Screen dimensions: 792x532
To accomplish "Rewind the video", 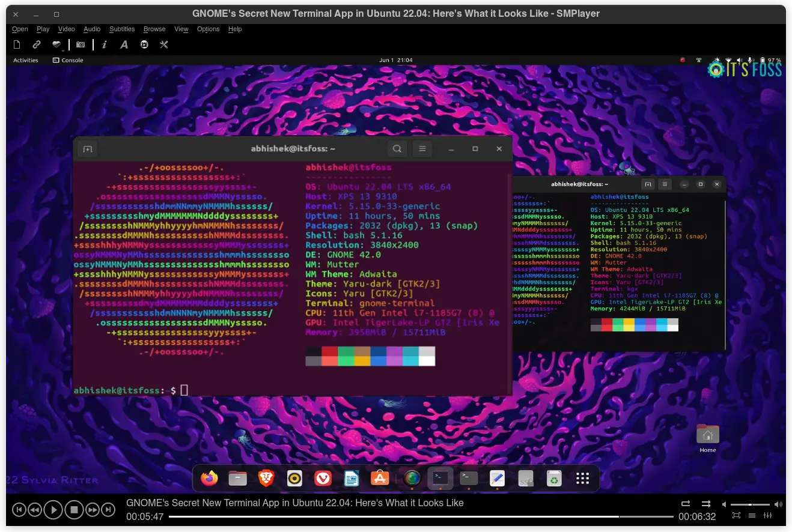I will [35, 510].
